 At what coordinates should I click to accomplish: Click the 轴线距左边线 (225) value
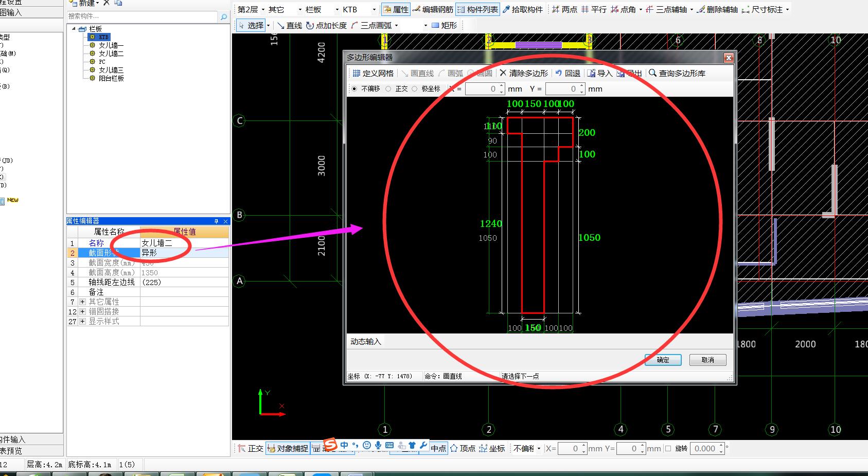click(184, 282)
